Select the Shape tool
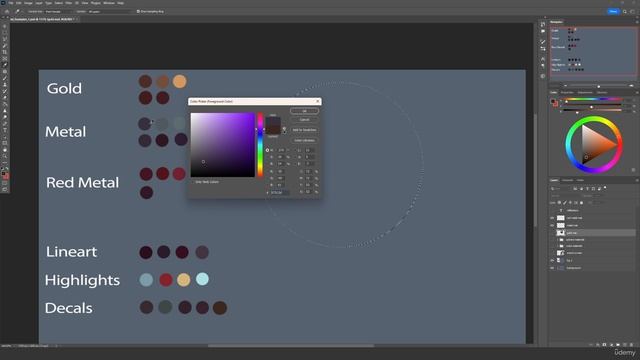This screenshot has width=640, height=360. pyautogui.click(x=5, y=143)
